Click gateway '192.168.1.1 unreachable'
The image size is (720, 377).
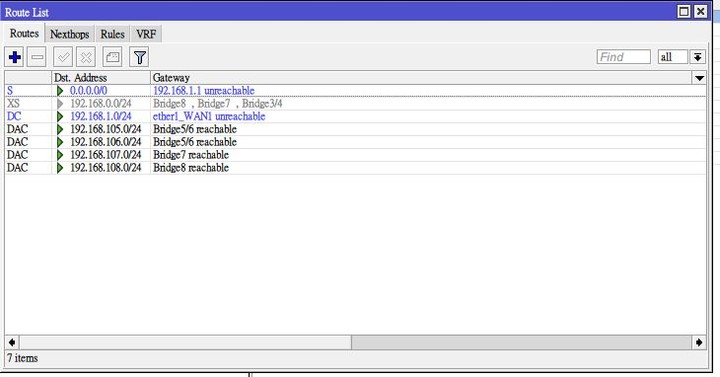203,91
